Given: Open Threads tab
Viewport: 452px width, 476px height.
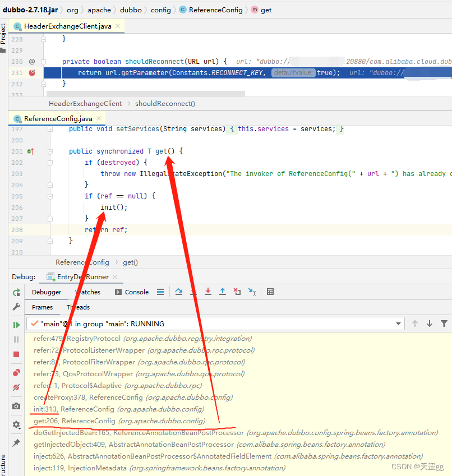Looking at the screenshot, I should click(79, 307).
